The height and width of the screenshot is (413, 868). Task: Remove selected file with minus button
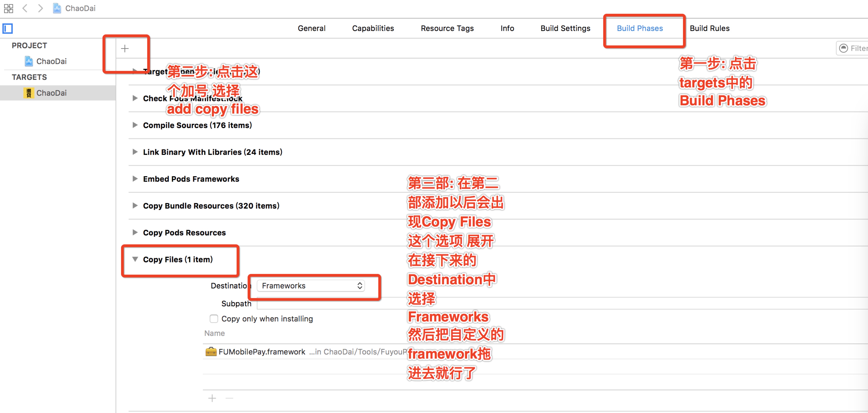230,398
